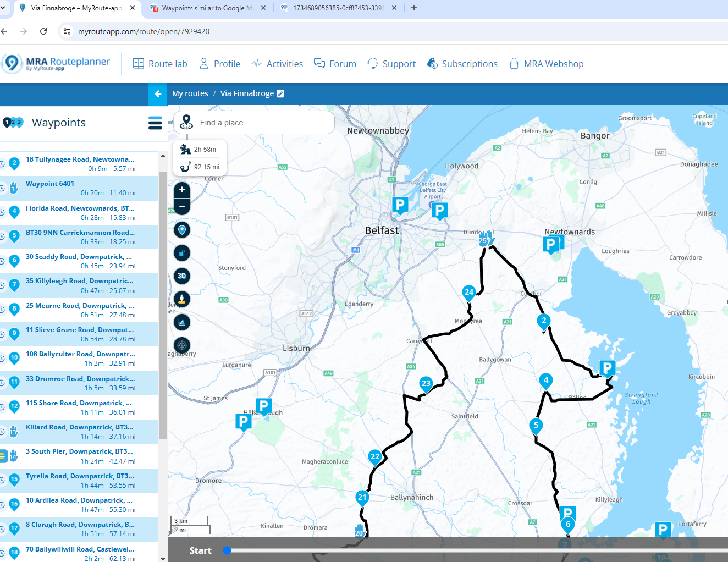Select 3 South Pier waypoint
Image resolution: width=728 pixels, height=562 pixels.
pyautogui.click(x=79, y=456)
